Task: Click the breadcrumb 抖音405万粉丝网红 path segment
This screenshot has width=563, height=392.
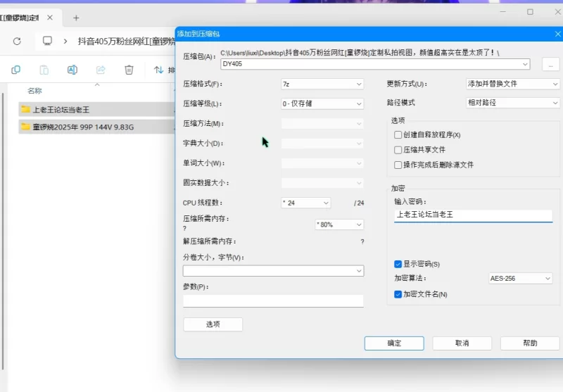Action: [x=127, y=42]
